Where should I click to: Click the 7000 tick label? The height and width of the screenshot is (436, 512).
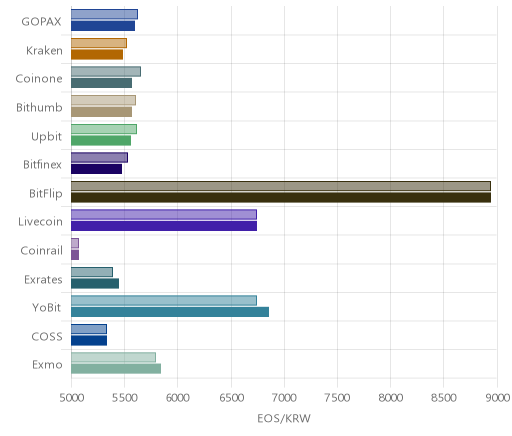click(x=284, y=398)
